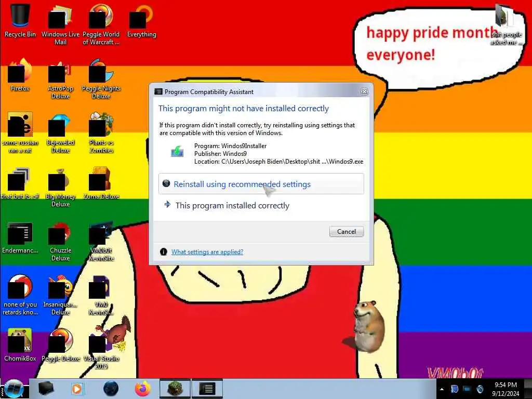Choose This program installed correctly
This screenshot has height=399, width=532.
[x=261, y=206]
